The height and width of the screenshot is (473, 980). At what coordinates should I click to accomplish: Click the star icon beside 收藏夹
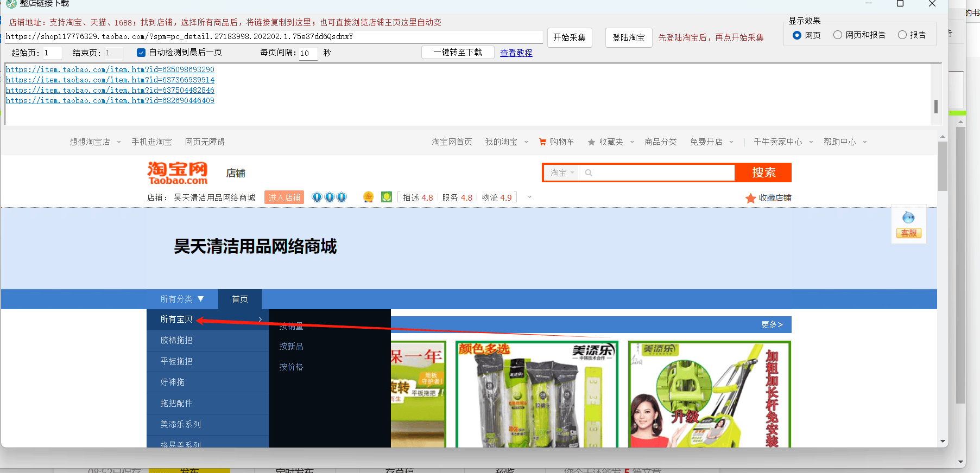tap(591, 142)
